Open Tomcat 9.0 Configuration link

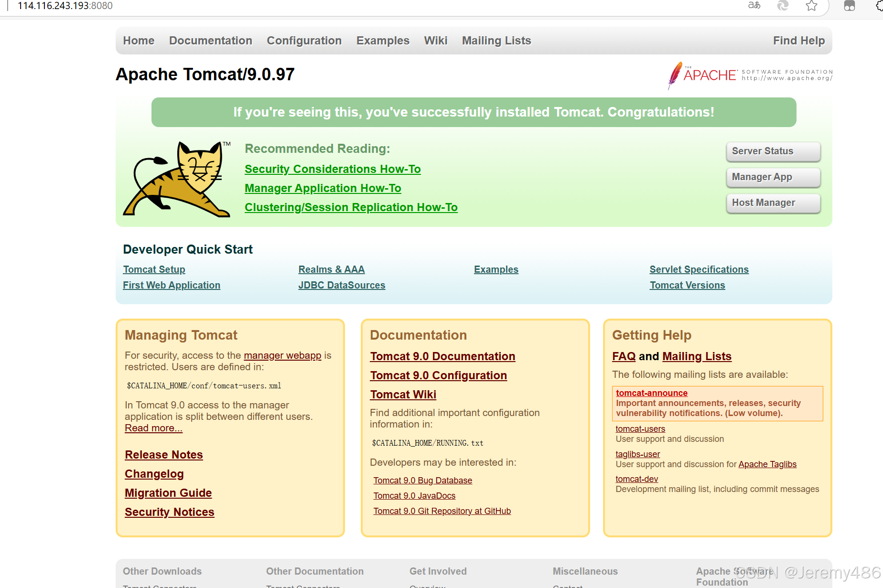pos(439,375)
